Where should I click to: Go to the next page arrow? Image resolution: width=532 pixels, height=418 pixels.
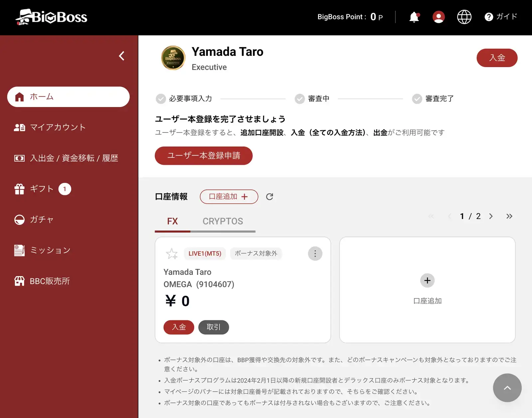click(x=491, y=216)
